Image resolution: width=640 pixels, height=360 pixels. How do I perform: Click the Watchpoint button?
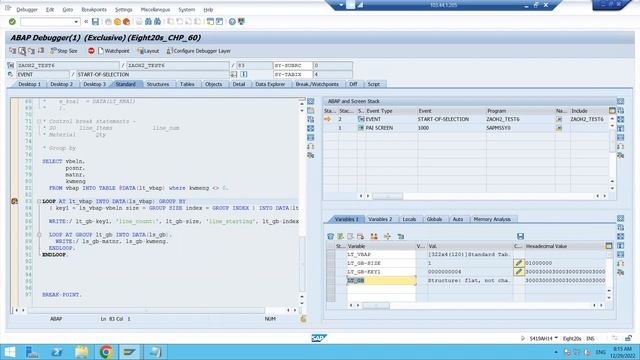(x=113, y=51)
